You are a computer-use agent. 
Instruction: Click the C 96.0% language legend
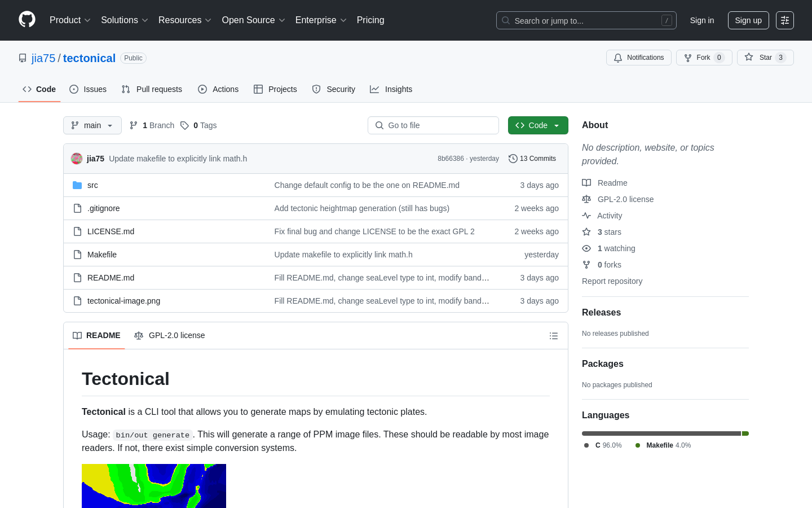click(x=603, y=445)
